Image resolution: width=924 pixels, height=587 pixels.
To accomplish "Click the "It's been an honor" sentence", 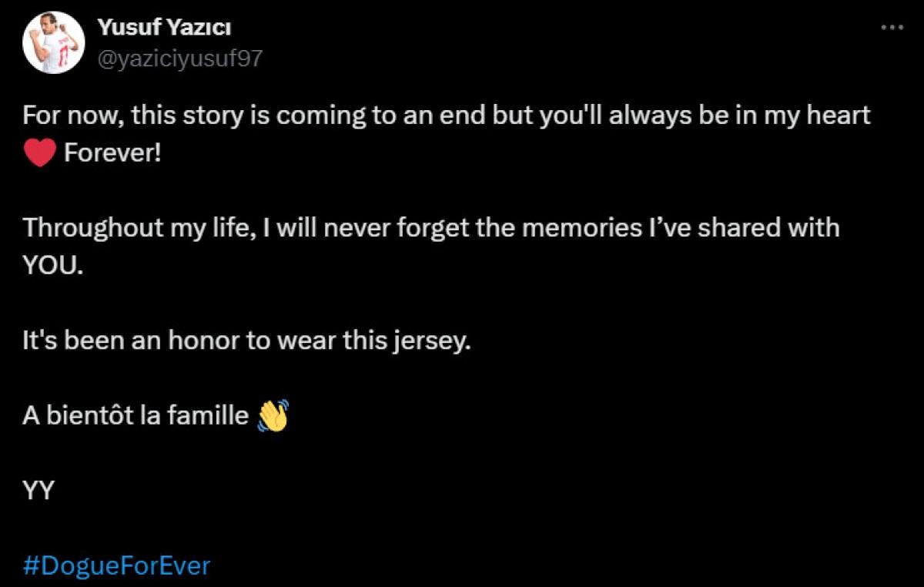I will click(x=246, y=340).
